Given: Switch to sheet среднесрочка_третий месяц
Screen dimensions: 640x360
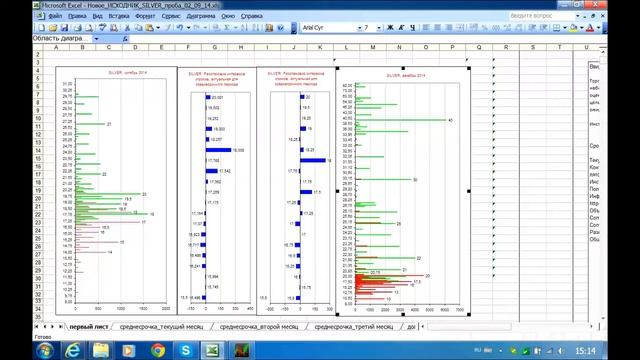Looking at the screenshot, I should pos(354,327).
